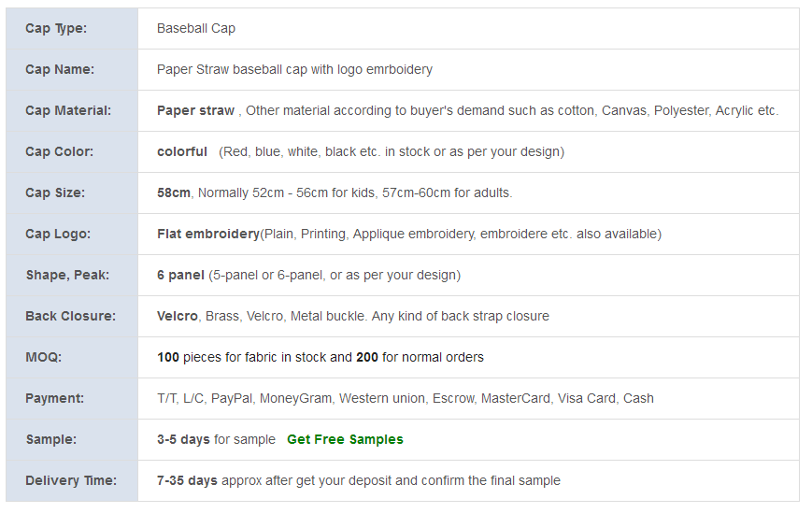Click the Get Free Samples link
This screenshot has height=513, width=812.
(x=345, y=439)
